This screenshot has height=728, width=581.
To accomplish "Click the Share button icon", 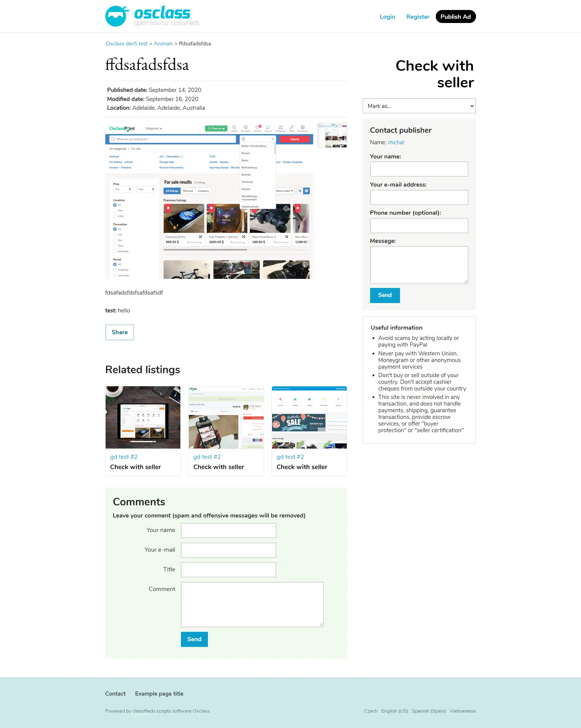I will pos(119,332).
